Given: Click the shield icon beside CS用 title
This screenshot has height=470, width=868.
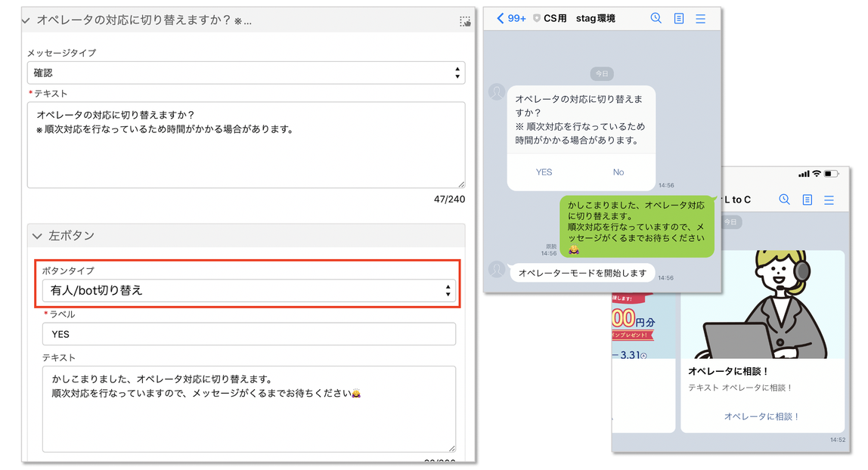Looking at the screenshot, I should click(x=536, y=18).
